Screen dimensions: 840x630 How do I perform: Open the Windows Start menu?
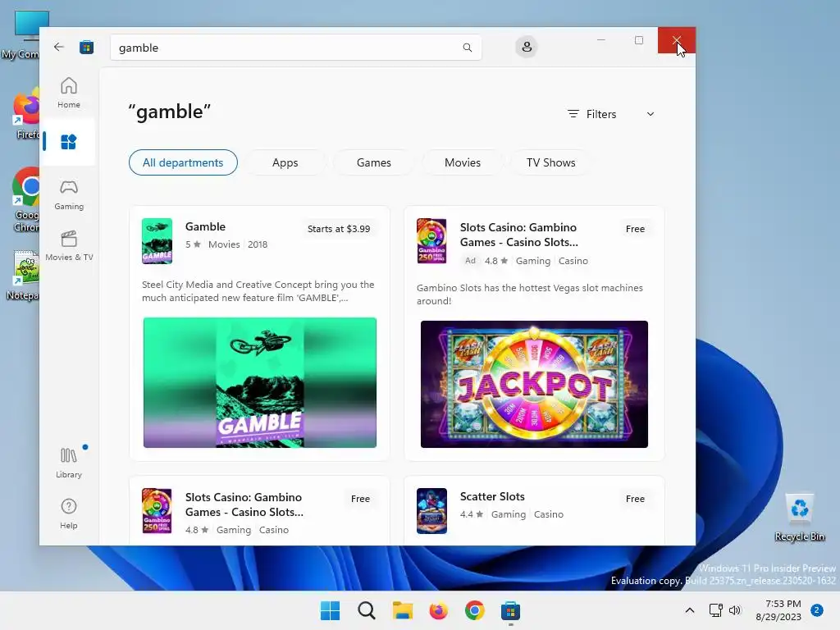click(x=330, y=610)
